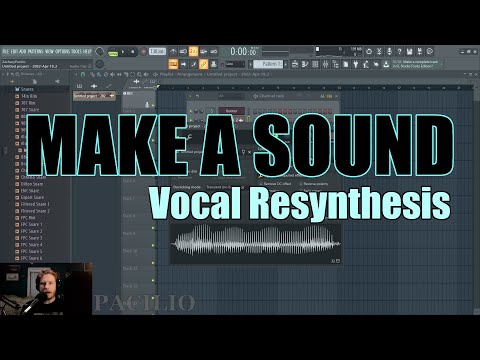The height and width of the screenshot is (360, 480).
Task: Click the question mark help icon
Action: pyautogui.click(x=399, y=51)
